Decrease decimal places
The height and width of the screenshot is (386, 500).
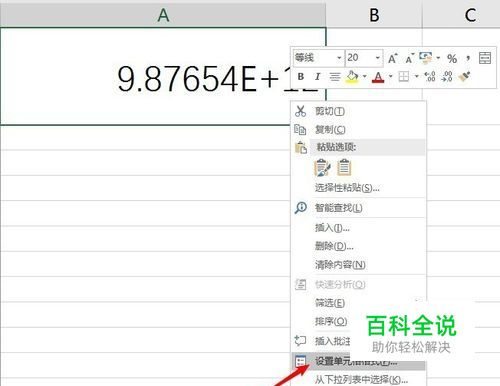pyautogui.click(x=447, y=77)
